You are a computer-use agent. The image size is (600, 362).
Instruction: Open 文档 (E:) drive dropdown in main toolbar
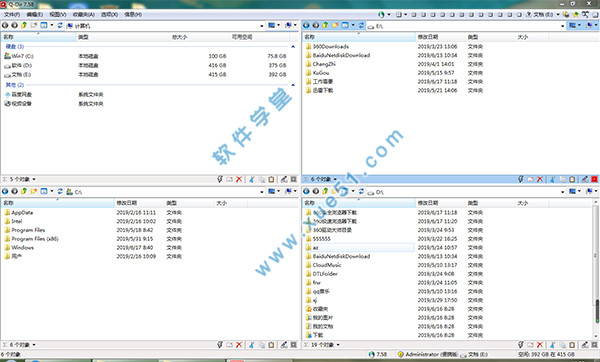coord(558,15)
